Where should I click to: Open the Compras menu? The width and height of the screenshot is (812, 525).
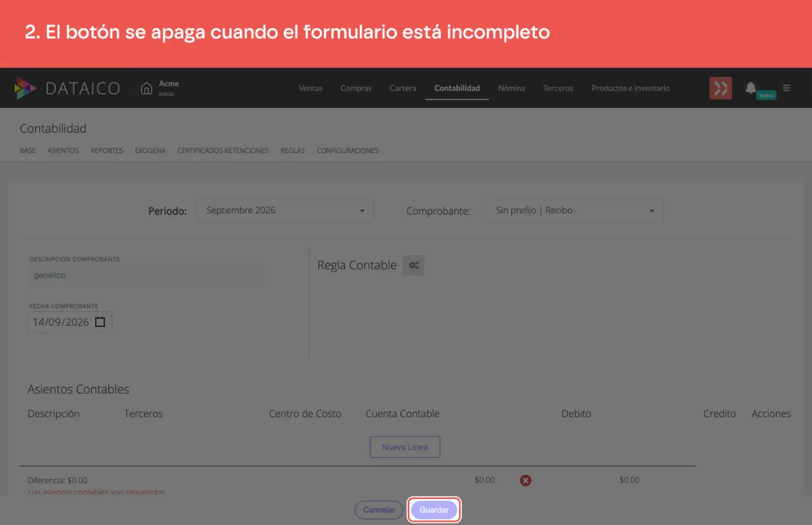click(x=356, y=88)
